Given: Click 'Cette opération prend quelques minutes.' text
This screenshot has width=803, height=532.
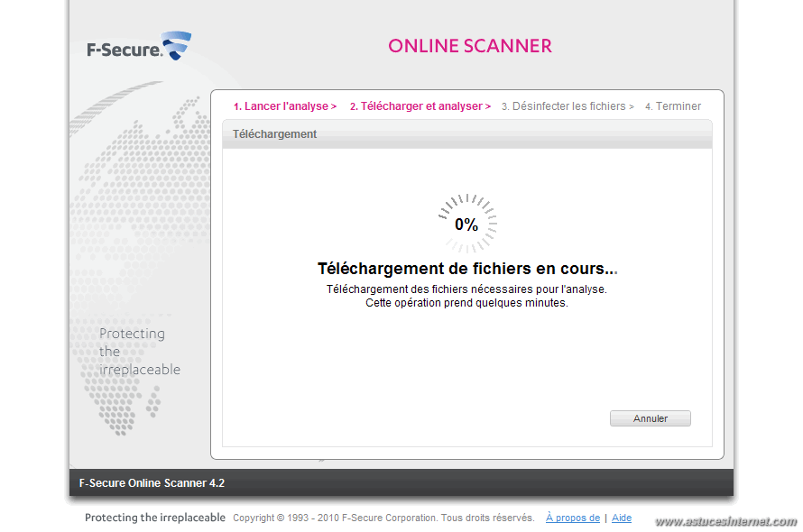Looking at the screenshot, I should click(x=466, y=303).
